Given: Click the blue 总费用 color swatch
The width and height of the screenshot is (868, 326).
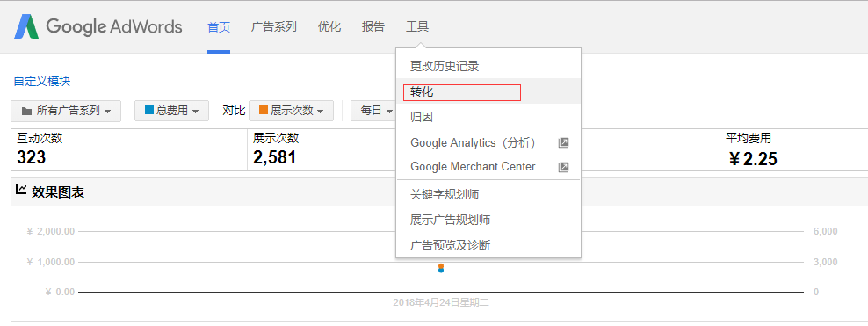Looking at the screenshot, I should click(148, 110).
